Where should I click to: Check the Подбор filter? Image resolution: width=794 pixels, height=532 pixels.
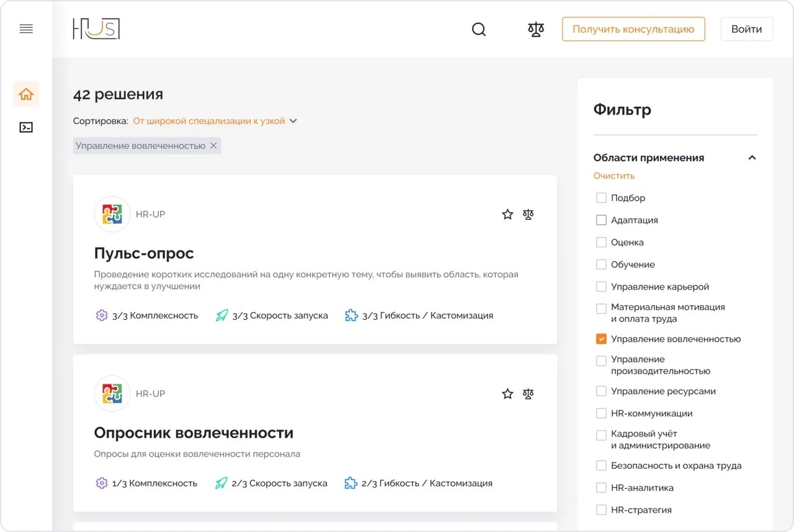coord(601,198)
